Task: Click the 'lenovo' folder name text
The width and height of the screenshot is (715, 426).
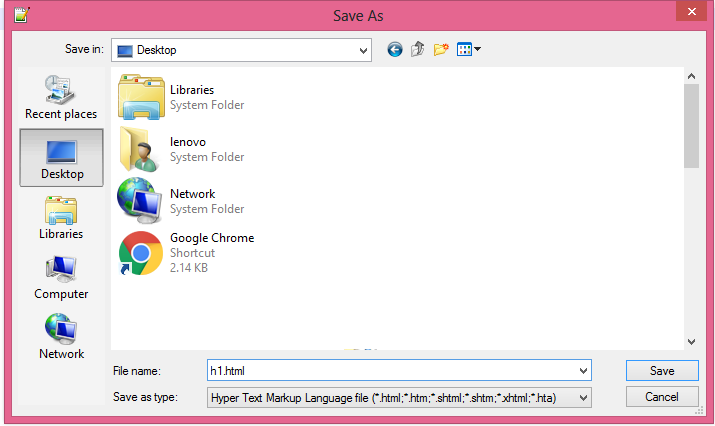Action: 188,142
